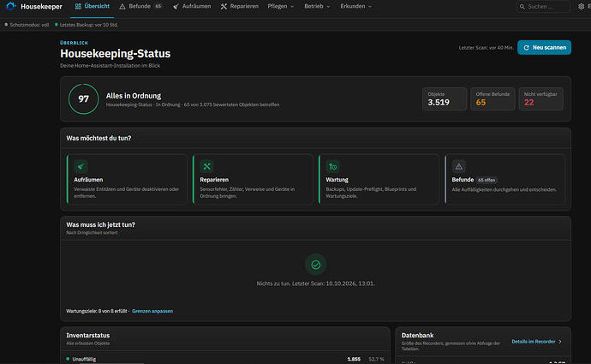This screenshot has width=591, height=364.
Task: Click the warning triangle icon on Befunde card
Action: [x=459, y=166]
